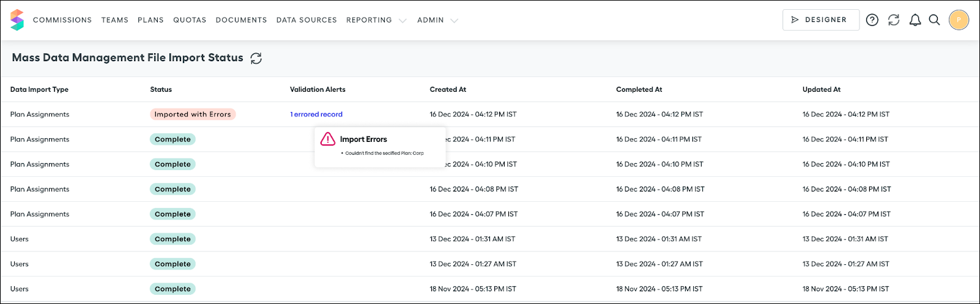Click the Mass Data Management File Import Status heading

click(128, 57)
